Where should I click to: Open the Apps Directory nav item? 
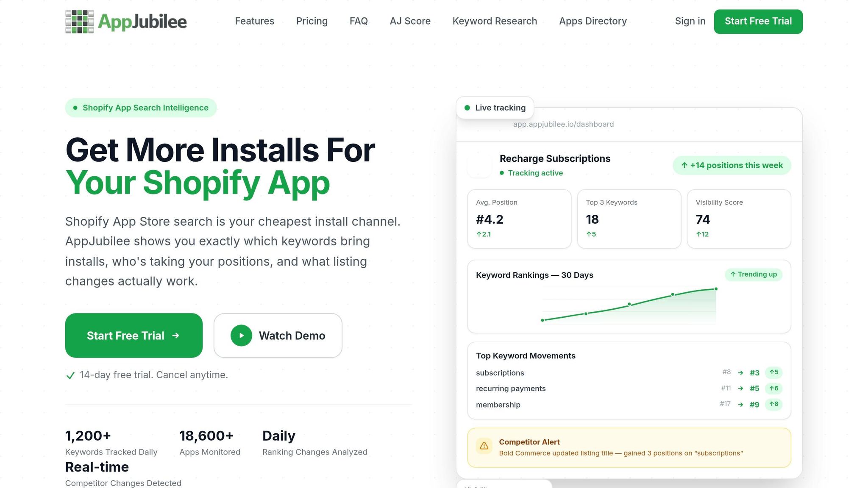593,21
